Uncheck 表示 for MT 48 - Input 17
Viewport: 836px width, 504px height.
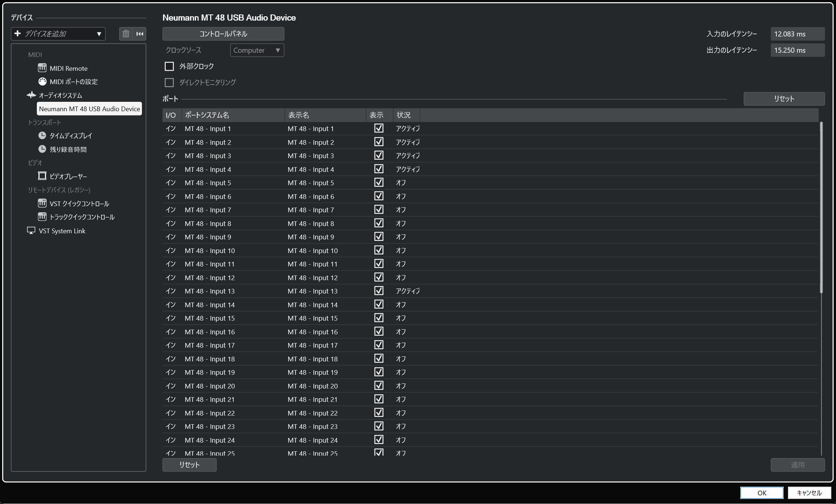click(379, 345)
